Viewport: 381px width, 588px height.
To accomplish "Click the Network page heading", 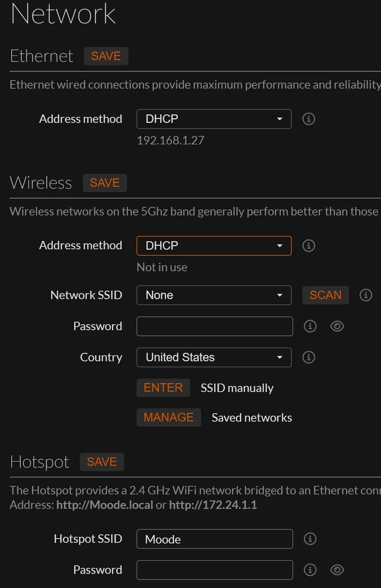I will 63,13.
